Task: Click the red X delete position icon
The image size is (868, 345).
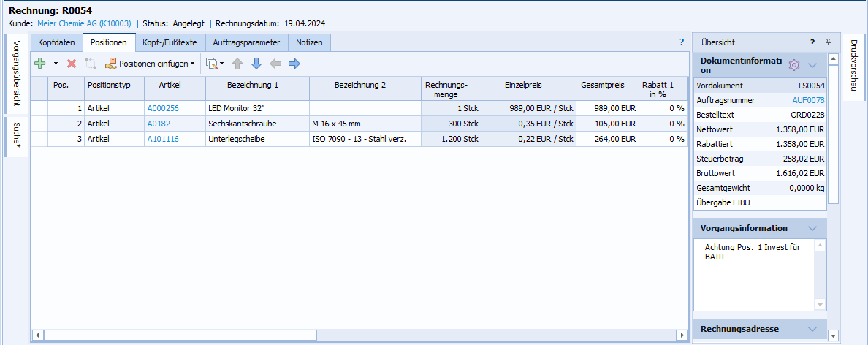Action: coord(72,64)
